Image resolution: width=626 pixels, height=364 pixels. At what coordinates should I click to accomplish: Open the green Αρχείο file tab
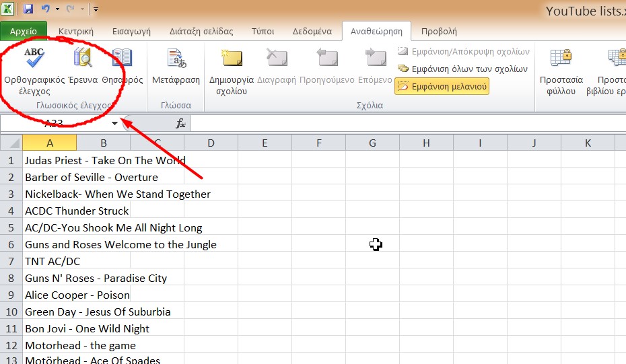pos(24,31)
